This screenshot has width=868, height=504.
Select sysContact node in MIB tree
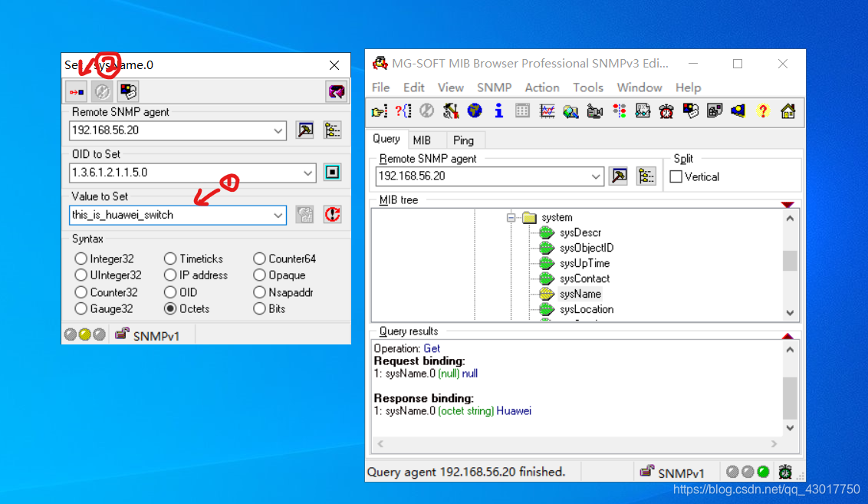pos(584,278)
